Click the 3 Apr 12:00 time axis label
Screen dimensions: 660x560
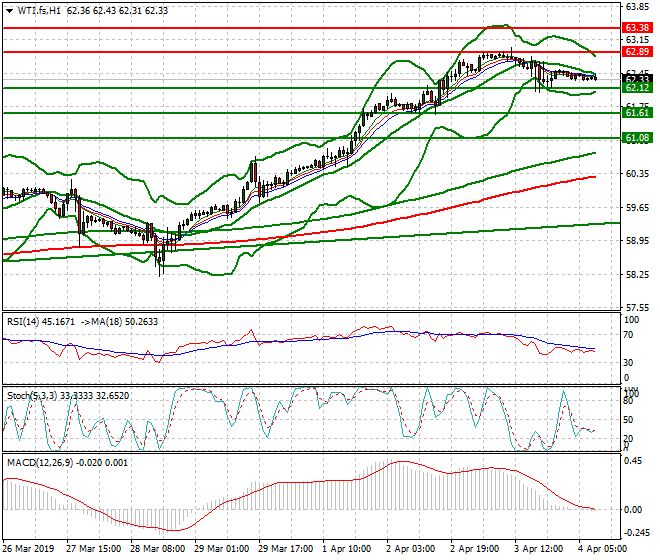coord(538,549)
